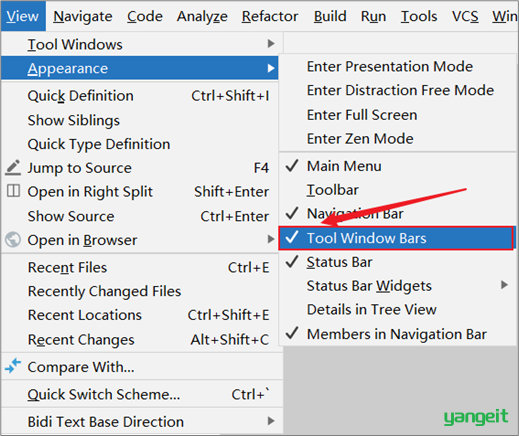
Task: Click the Compare With arrows icon
Action: click(x=13, y=366)
